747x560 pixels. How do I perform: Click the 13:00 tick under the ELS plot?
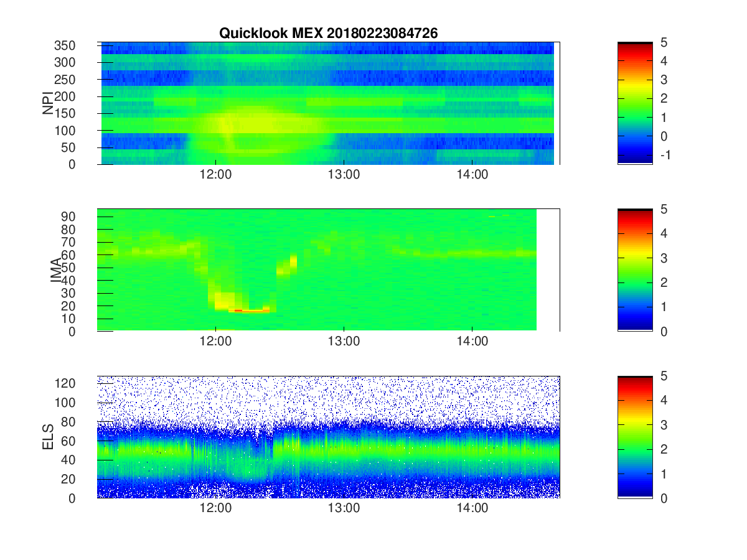pos(344,508)
